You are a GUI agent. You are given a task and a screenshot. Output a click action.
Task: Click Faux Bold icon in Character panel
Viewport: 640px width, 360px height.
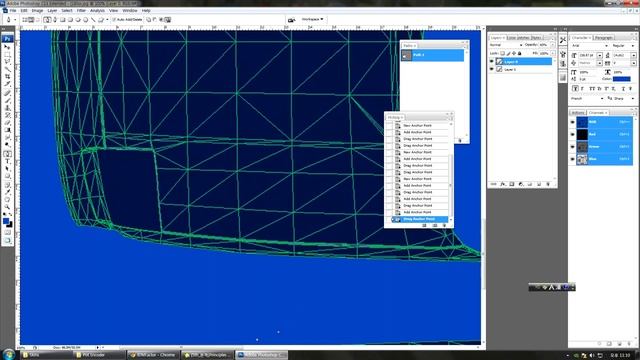575,89
